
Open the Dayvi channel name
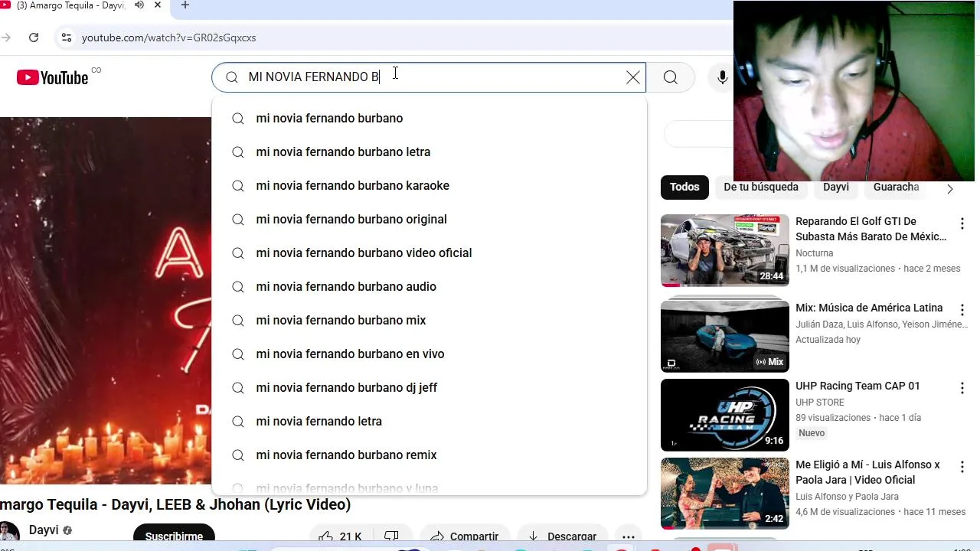44,530
